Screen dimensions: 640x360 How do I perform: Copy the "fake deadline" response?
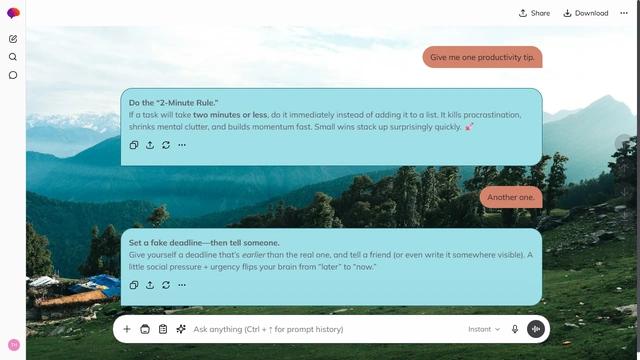click(134, 285)
